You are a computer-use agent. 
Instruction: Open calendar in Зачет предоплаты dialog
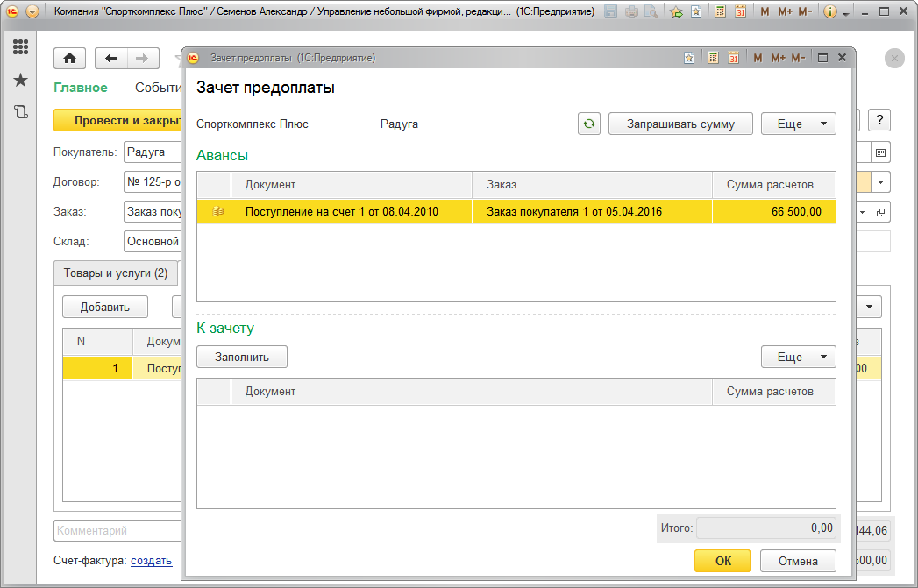pos(733,58)
